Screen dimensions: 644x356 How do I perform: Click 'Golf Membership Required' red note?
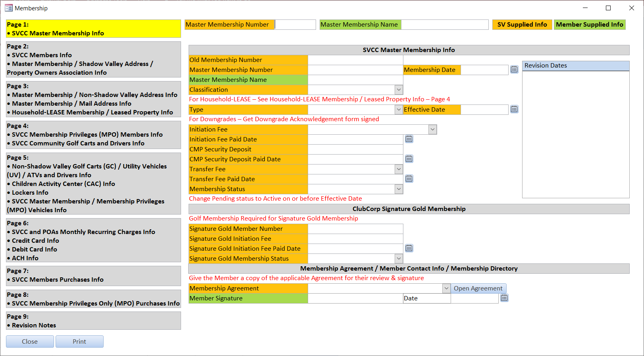tap(274, 219)
